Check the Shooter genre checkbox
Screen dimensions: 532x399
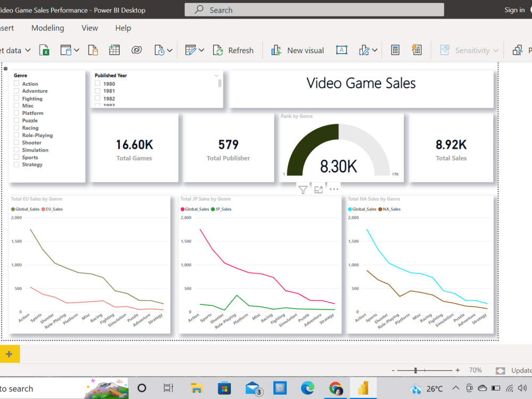click(16, 142)
